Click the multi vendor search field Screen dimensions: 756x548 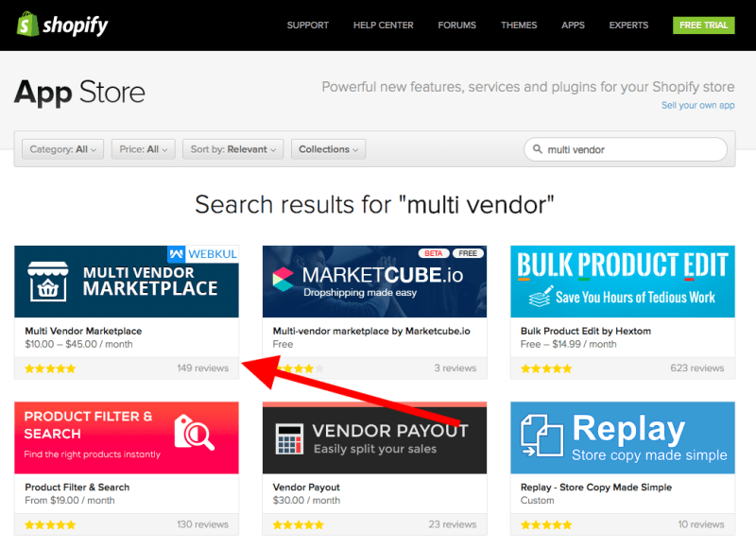(633, 149)
